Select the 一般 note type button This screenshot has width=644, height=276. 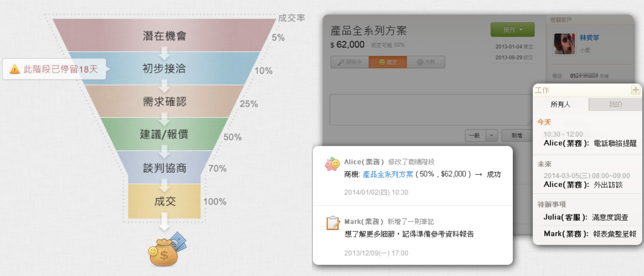(476, 135)
